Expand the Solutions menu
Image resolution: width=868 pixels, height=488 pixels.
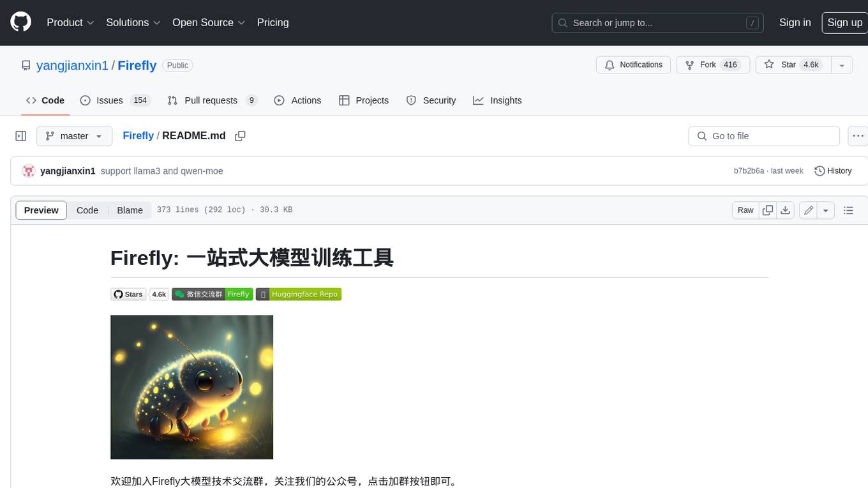click(x=133, y=22)
